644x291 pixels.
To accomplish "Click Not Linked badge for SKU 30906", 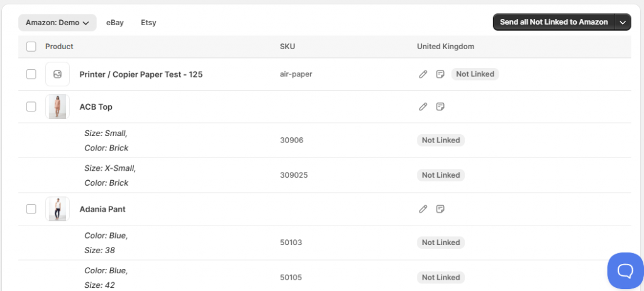I will click(x=441, y=140).
